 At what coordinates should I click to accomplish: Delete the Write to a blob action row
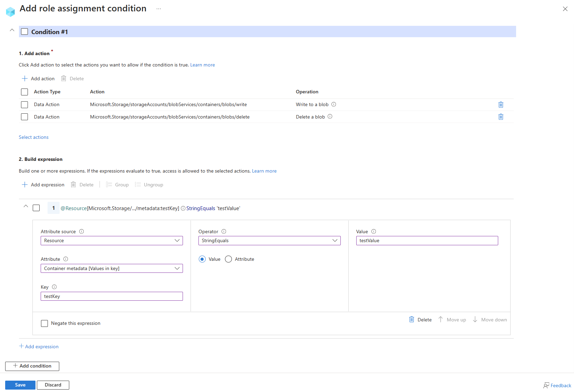501,104
